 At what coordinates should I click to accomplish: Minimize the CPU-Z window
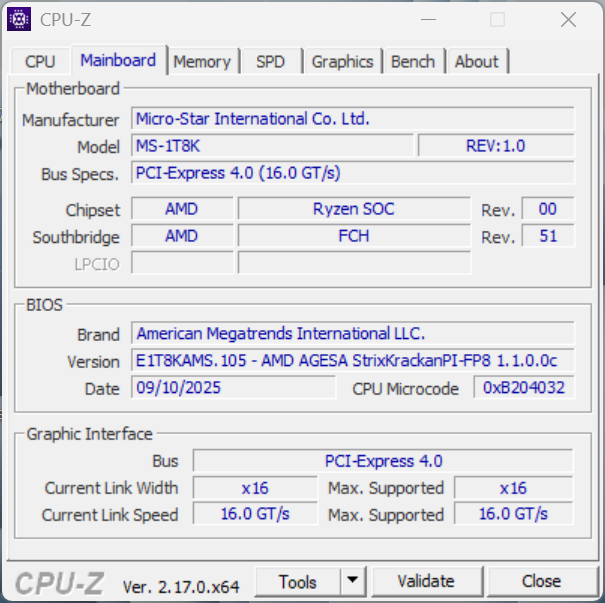click(x=429, y=19)
